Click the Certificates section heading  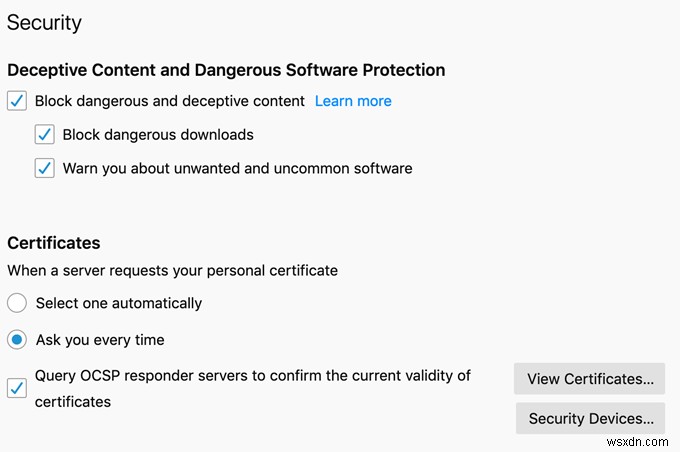tap(54, 243)
